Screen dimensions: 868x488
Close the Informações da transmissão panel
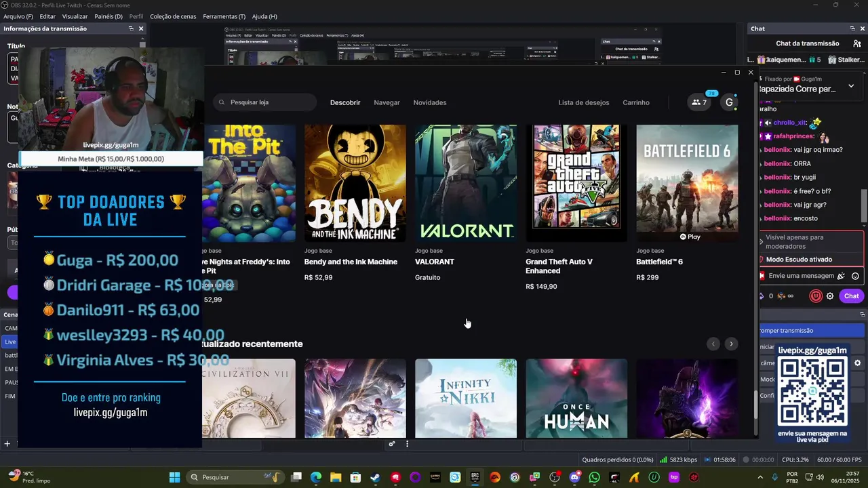tap(141, 28)
